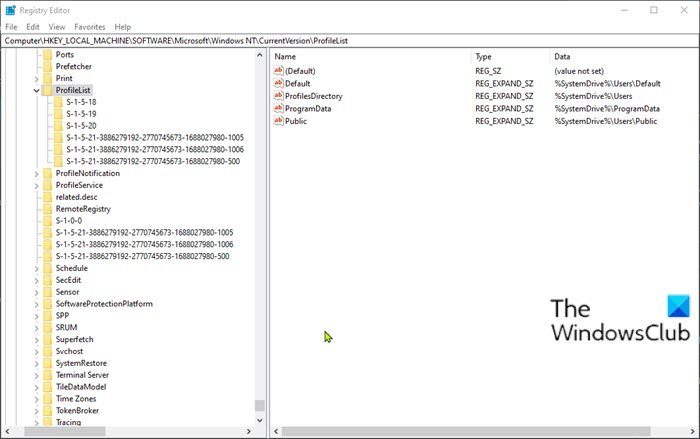700x439 pixels.
Task: Select the TokenBroker key
Action: 77,410
